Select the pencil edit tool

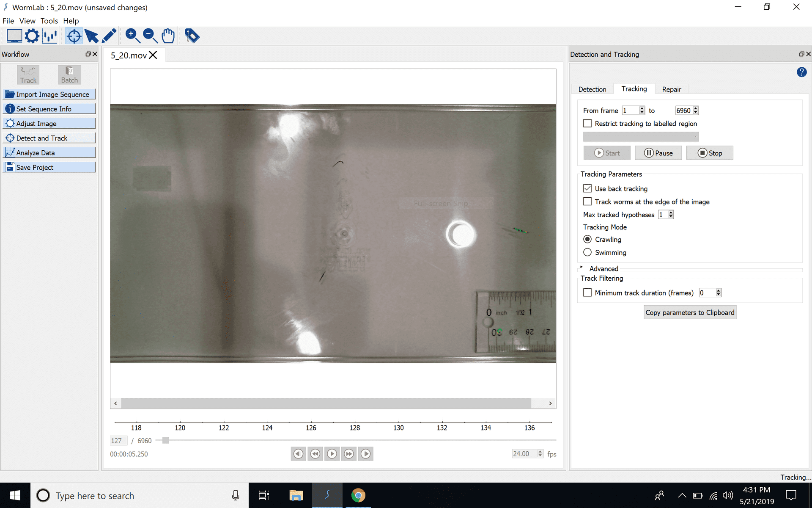point(109,36)
